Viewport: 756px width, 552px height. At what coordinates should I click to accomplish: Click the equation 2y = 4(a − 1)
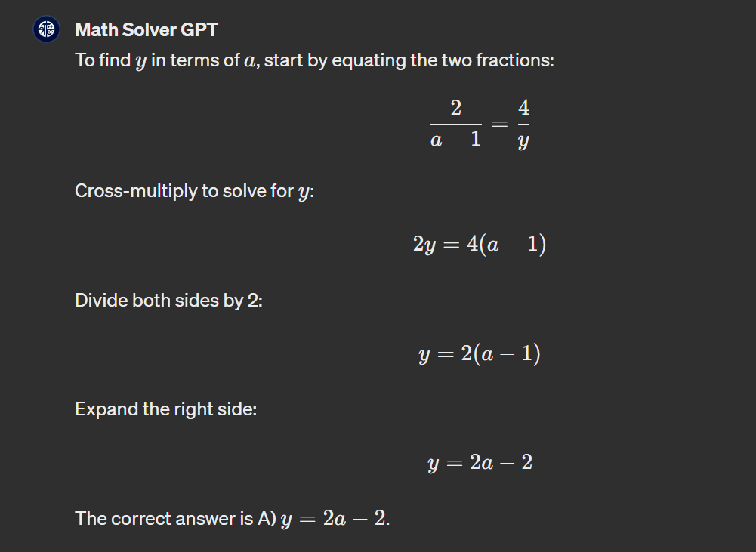coord(480,244)
